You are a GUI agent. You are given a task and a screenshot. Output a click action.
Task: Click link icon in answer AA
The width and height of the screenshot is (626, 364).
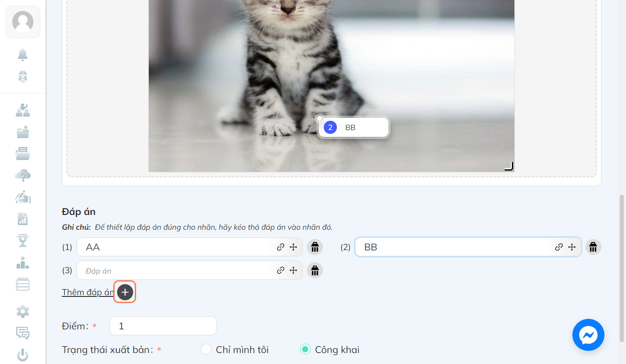(281, 247)
